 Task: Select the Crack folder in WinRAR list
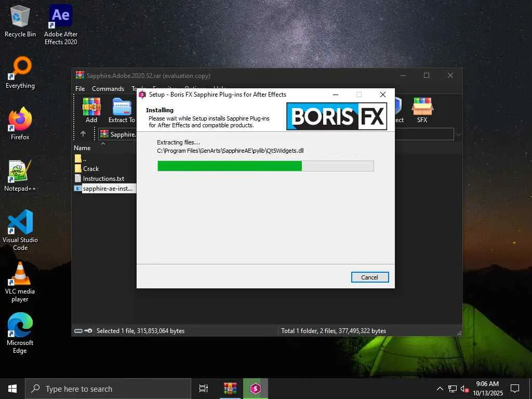pos(90,169)
